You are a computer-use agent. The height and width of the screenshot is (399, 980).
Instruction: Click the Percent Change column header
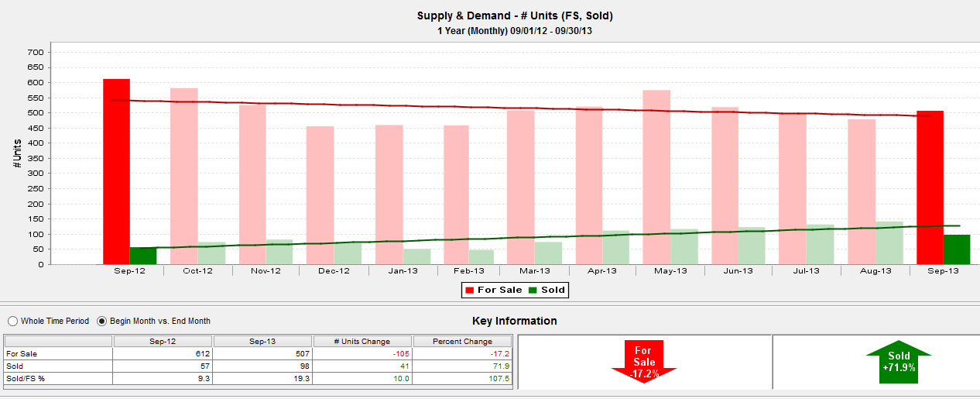(463, 341)
